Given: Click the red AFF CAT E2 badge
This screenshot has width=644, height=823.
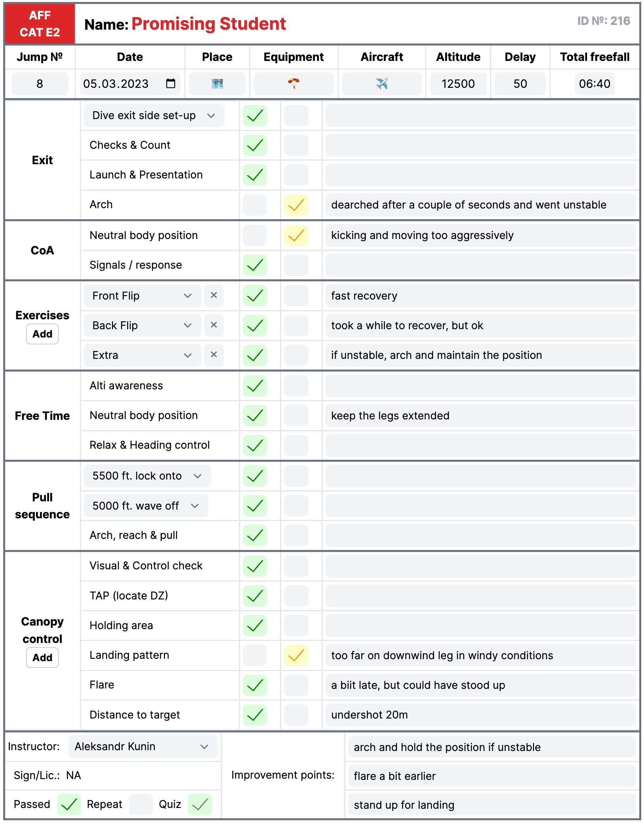Looking at the screenshot, I should pos(39,24).
